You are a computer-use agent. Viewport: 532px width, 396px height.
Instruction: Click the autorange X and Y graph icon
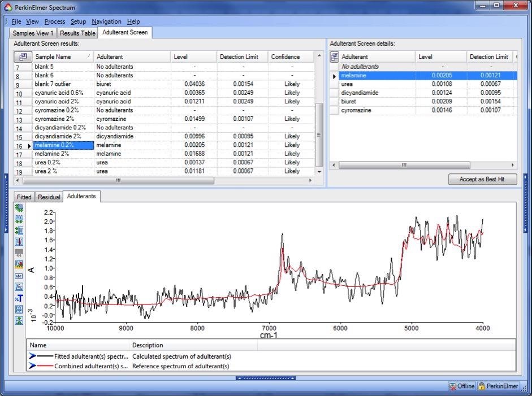tap(19, 207)
